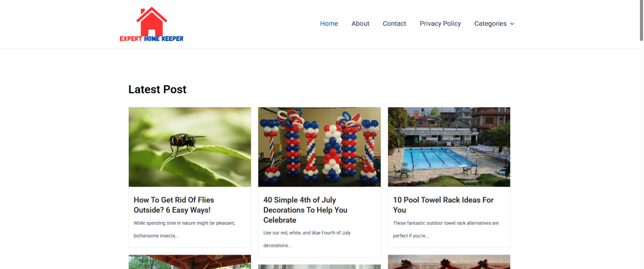Click the towel rack excerpt text
This screenshot has width=644, height=269.
[x=446, y=229]
